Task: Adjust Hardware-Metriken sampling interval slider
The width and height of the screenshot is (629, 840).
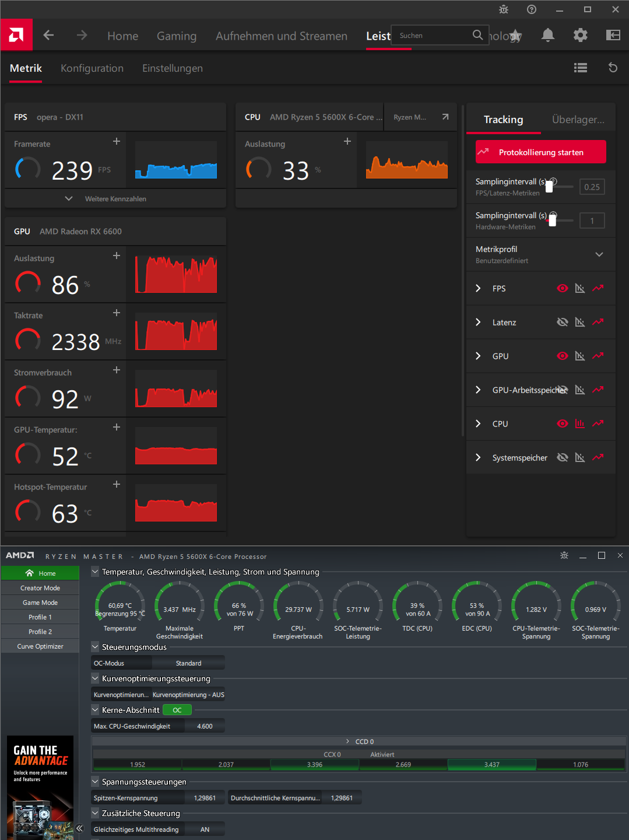Action: coord(553,220)
